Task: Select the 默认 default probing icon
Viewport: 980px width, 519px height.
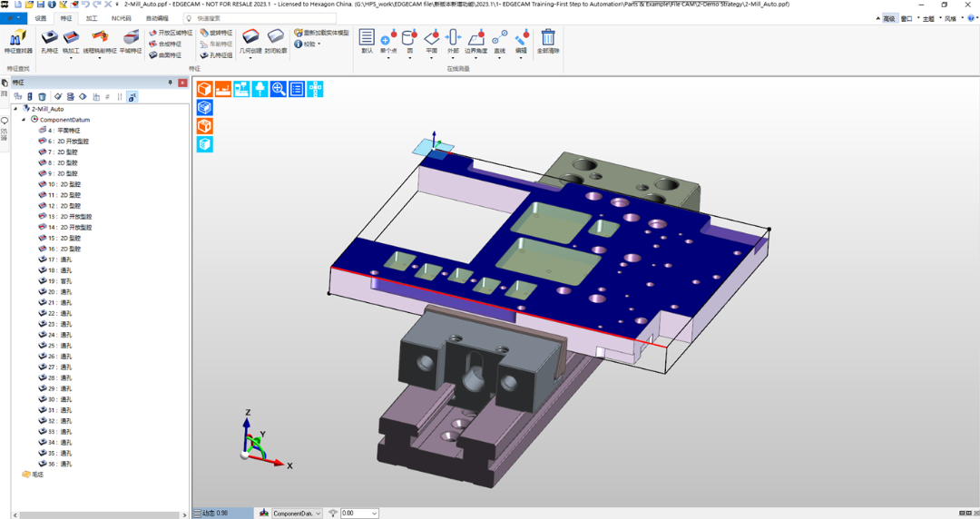Action: [x=367, y=41]
